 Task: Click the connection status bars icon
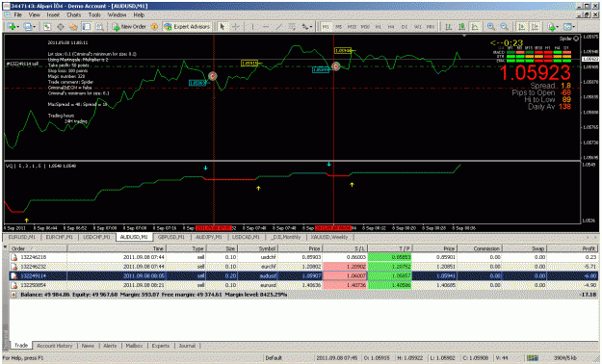pyautogui.click(x=532, y=358)
